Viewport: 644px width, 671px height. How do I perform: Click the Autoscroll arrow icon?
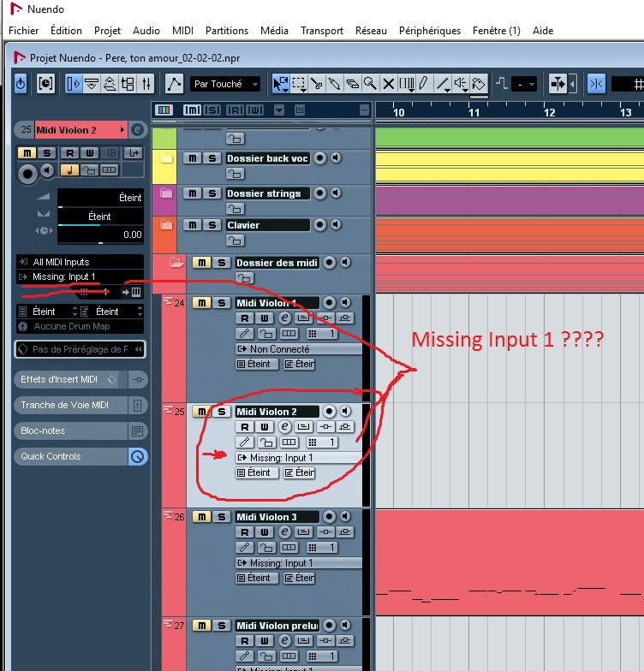click(x=558, y=84)
